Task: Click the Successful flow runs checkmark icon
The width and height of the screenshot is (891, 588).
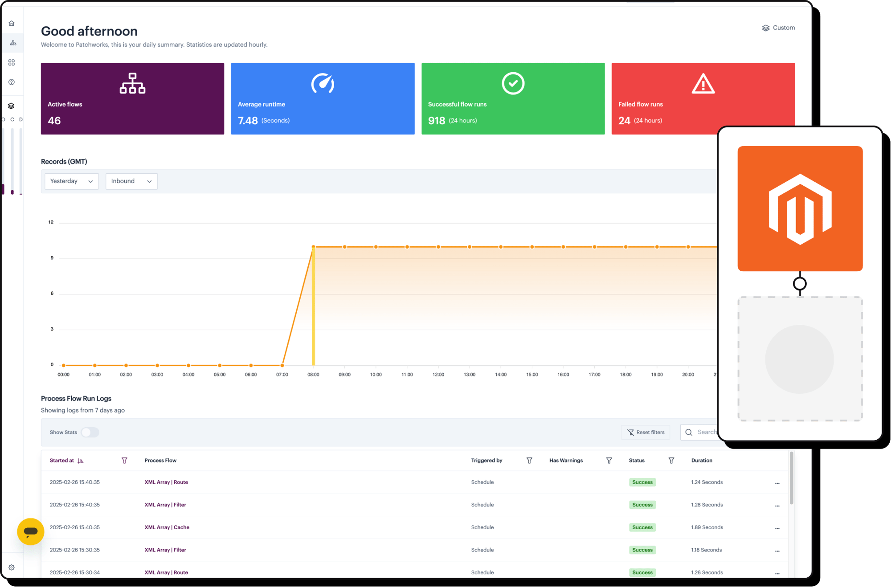Action: click(x=513, y=83)
